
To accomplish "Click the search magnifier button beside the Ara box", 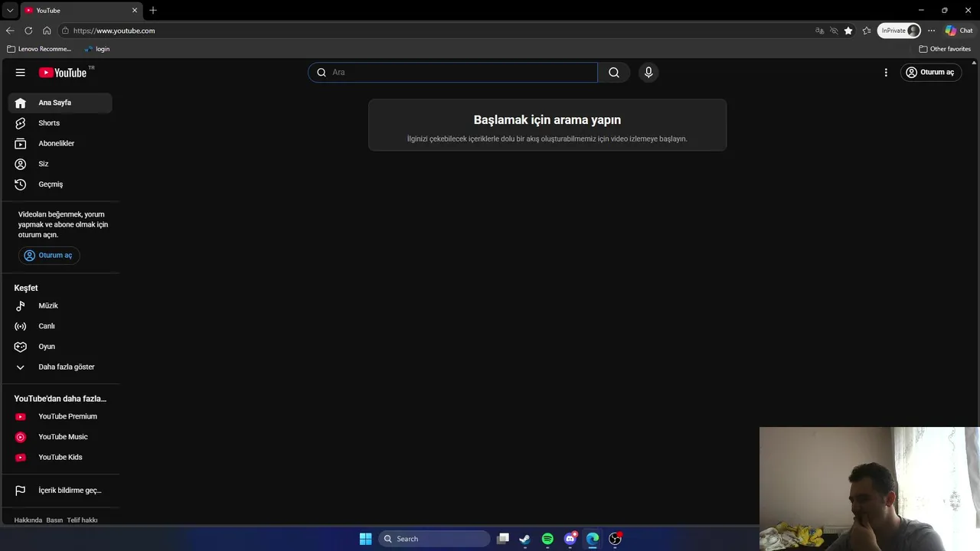I will [614, 72].
